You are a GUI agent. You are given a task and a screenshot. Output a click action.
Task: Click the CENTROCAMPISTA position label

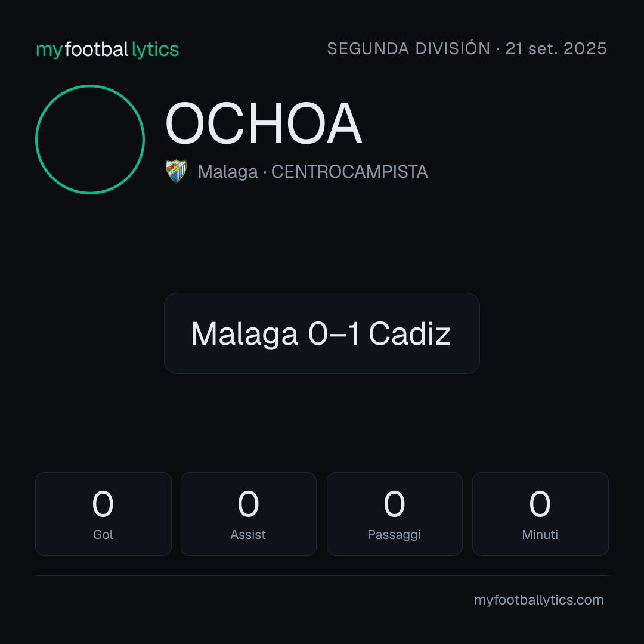349,172
